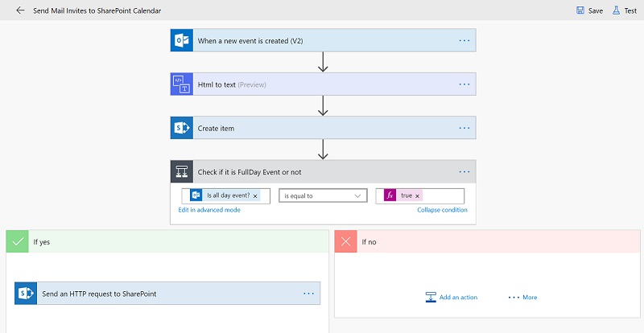Click the red X icon on If no
Screen dimensions: 644x333
[x=346, y=241]
